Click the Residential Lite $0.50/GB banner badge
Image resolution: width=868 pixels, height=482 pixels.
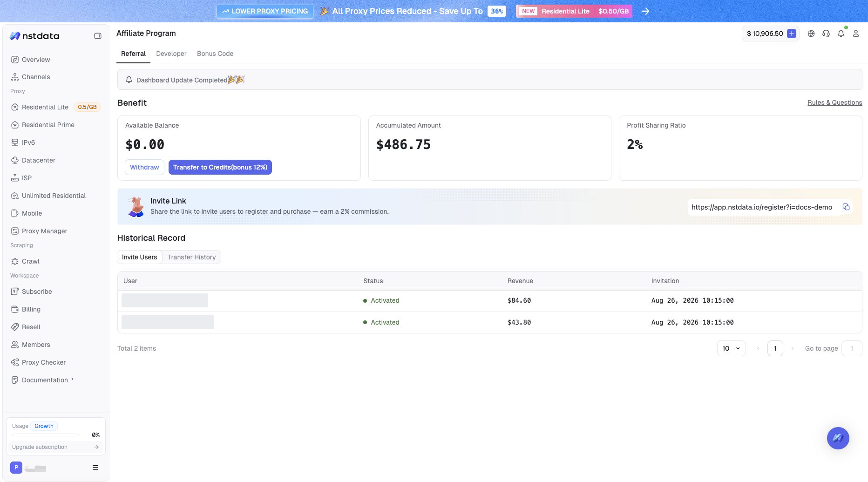coord(574,11)
